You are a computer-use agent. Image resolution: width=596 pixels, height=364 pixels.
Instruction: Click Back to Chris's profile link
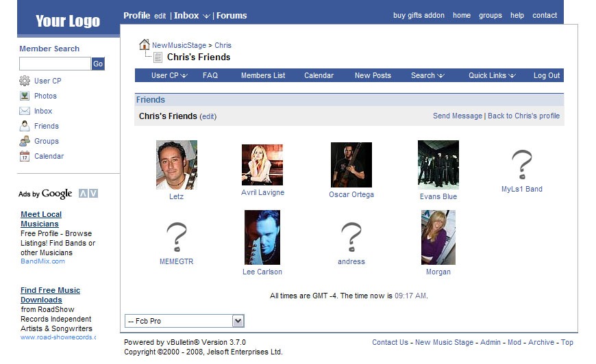(x=523, y=116)
